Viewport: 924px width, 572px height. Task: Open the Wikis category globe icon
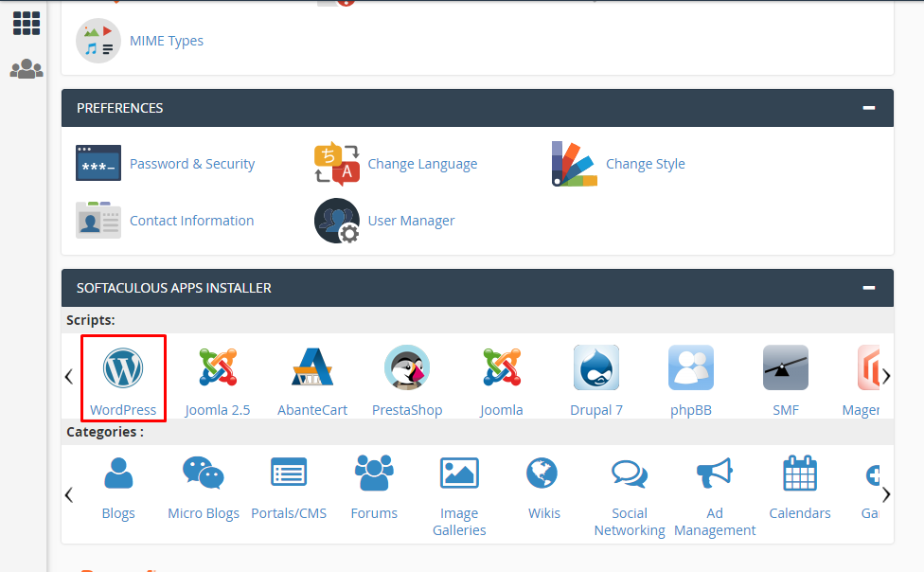click(x=542, y=473)
